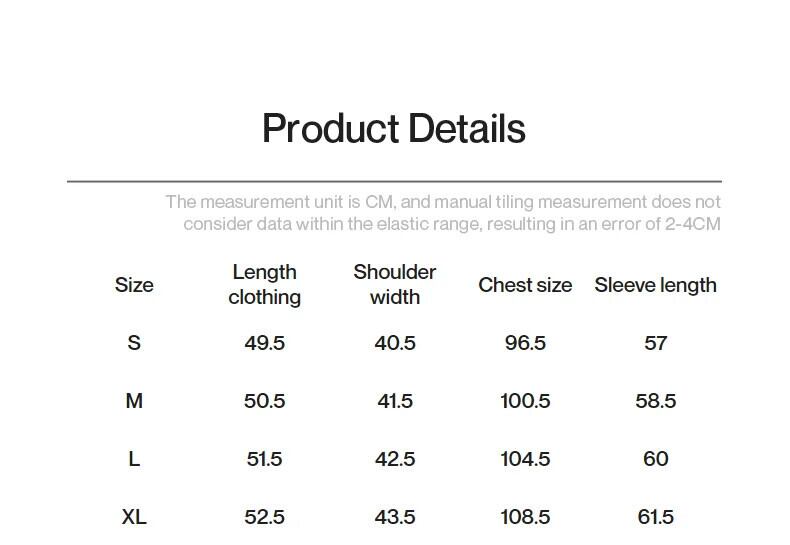This screenshot has width=790, height=545.
Task: Select chest size value 108.5
Action: click(525, 517)
